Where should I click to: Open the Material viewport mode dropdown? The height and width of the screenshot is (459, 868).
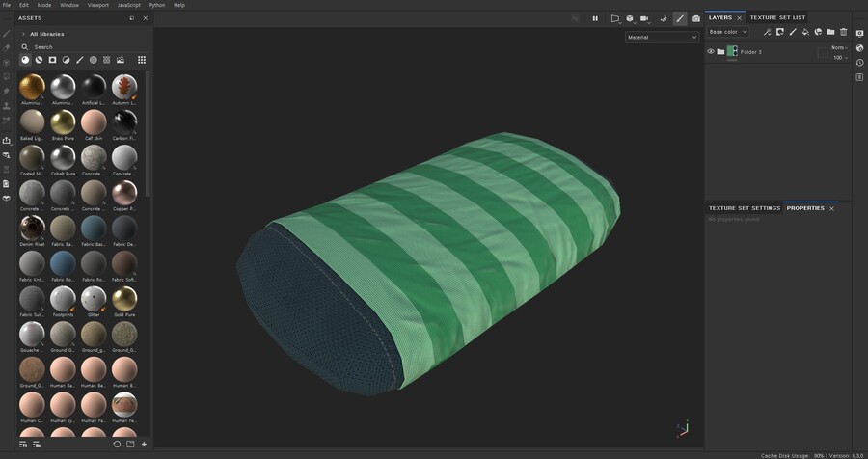(x=662, y=37)
